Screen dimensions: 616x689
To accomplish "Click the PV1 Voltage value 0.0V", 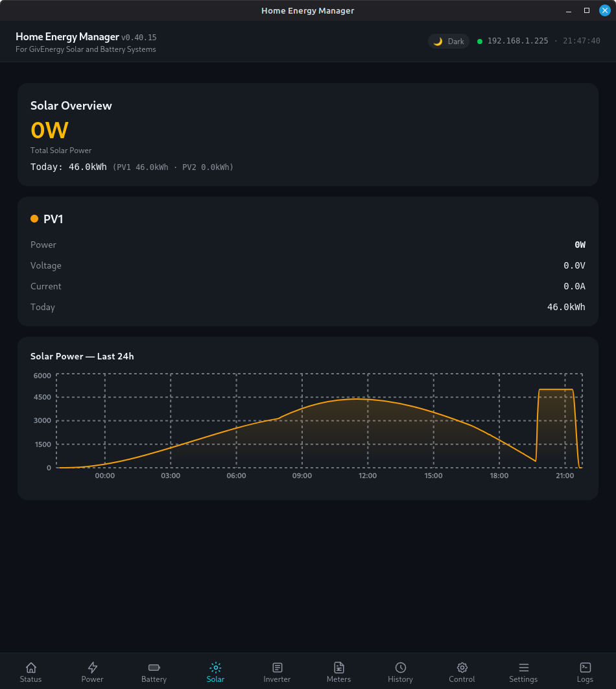I will click(x=575, y=265).
